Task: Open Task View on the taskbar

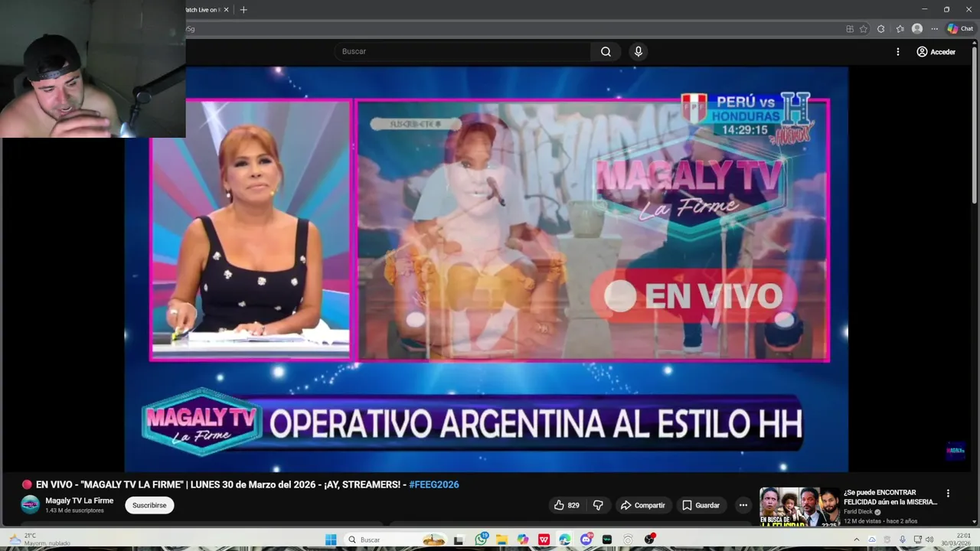Action: pos(459,540)
